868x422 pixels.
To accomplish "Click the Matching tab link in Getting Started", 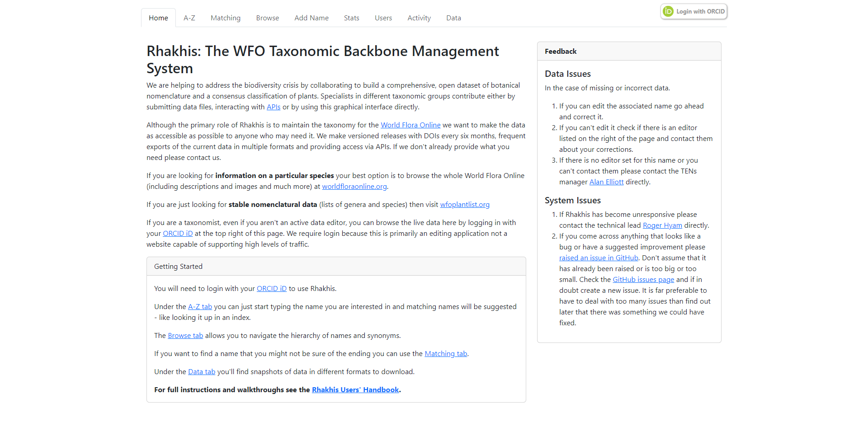I will click(446, 354).
